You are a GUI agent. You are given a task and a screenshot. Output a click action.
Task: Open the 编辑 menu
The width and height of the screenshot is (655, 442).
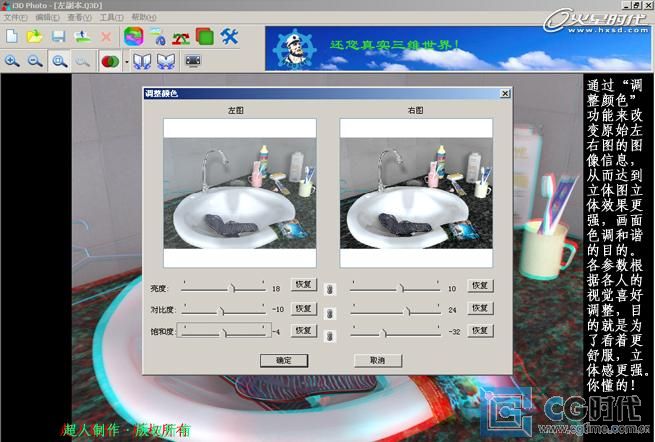click(x=47, y=17)
